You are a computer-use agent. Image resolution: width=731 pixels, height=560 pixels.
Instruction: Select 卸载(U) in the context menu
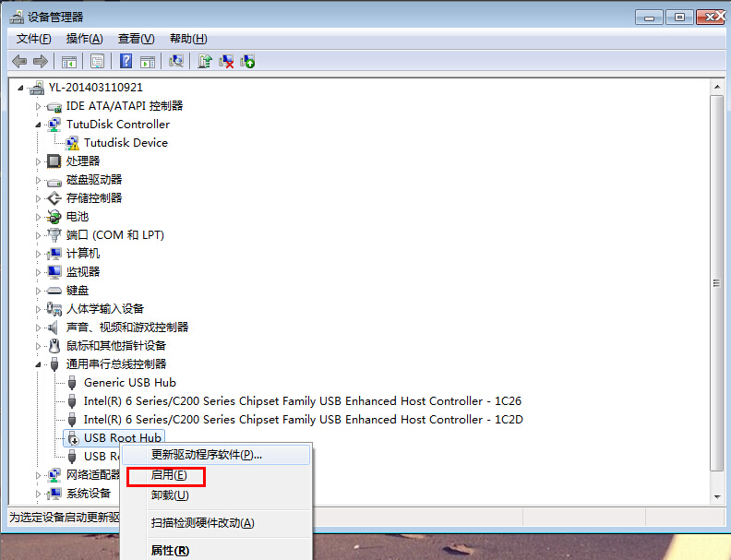(169, 495)
